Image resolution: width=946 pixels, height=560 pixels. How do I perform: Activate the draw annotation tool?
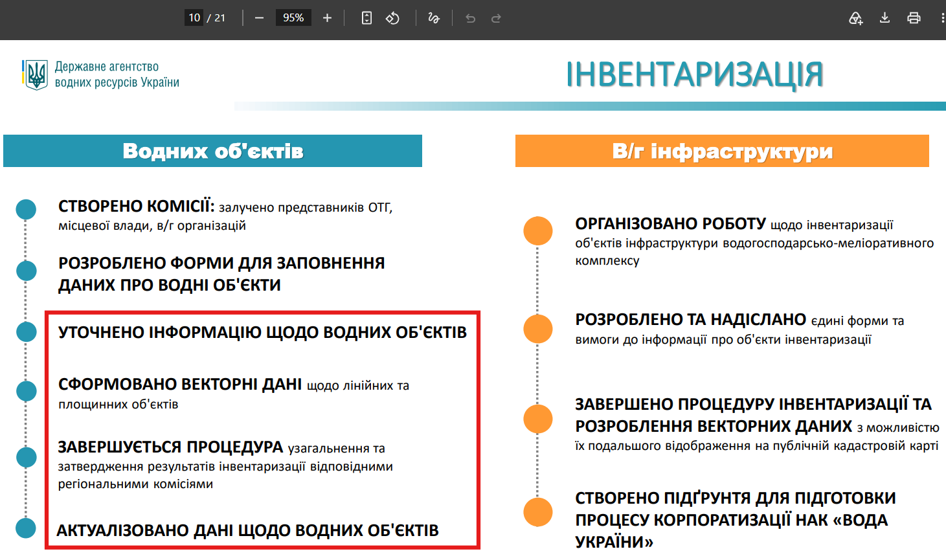pos(434,18)
